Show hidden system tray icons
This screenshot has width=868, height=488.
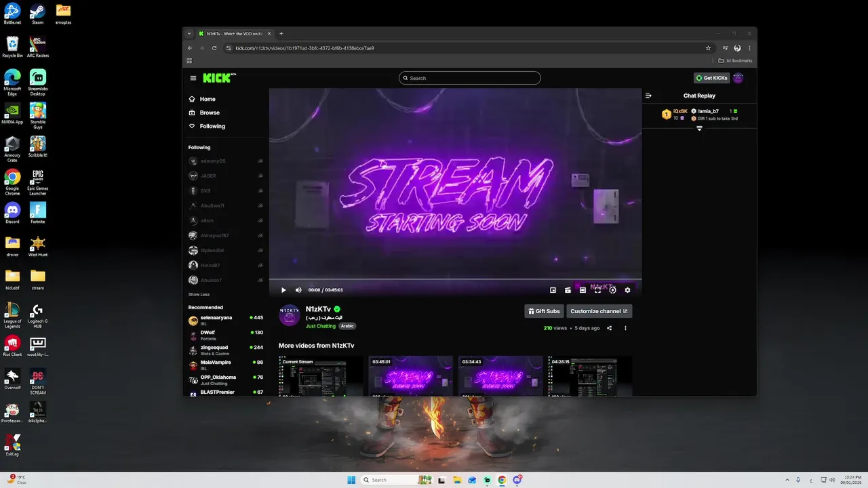[x=787, y=480]
